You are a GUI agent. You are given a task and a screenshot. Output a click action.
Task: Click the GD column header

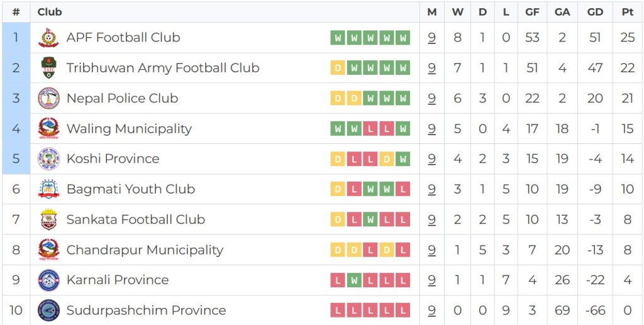coord(595,12)
